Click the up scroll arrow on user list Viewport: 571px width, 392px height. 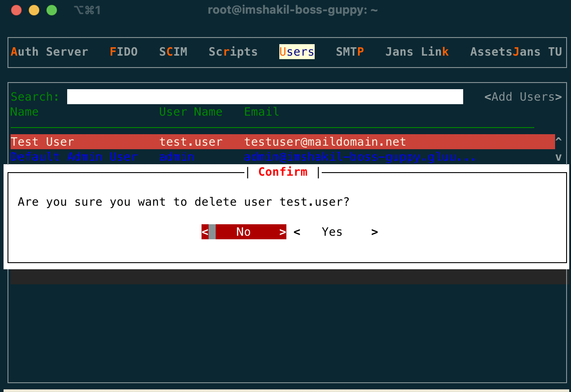(x=559, y=139)
